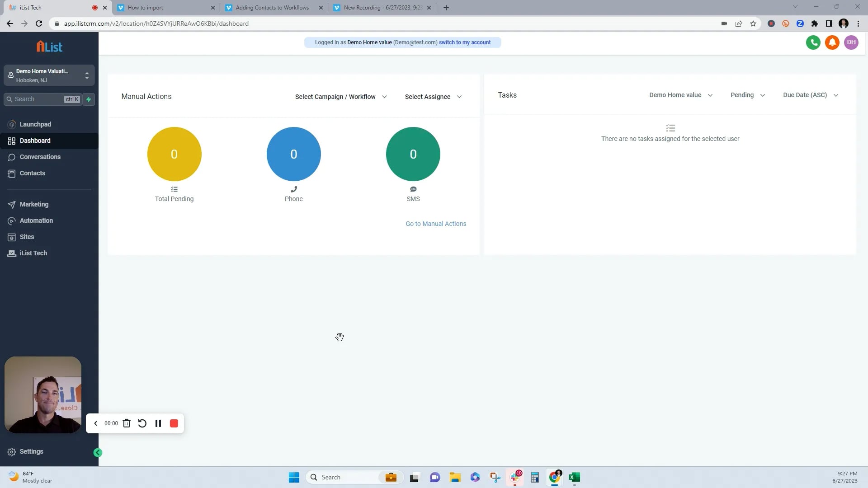
Task: Open Excel from the taskbar
Action: (x=575, y=477)
